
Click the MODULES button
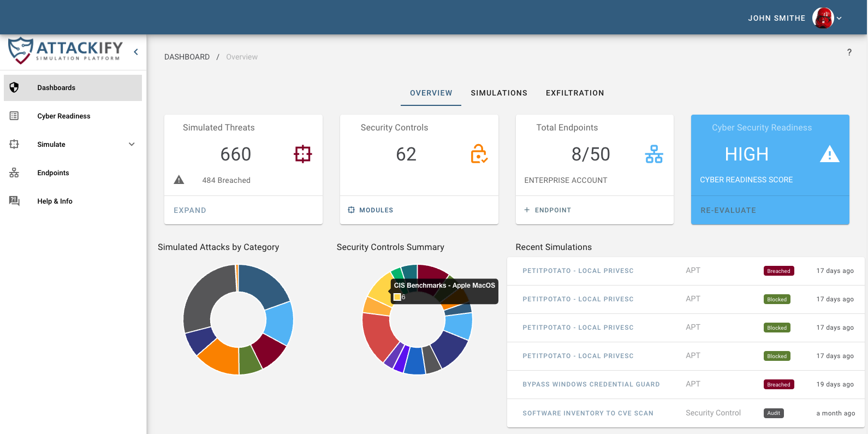click(371, 210)
